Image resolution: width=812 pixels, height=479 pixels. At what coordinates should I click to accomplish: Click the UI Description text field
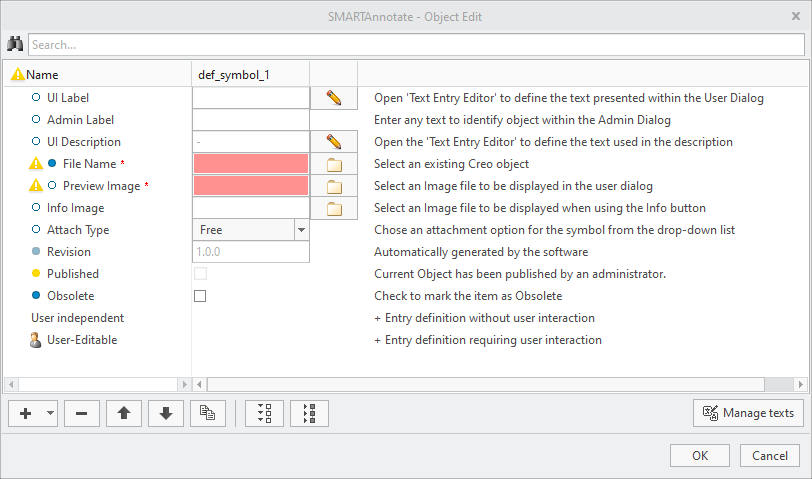(251, 142)
